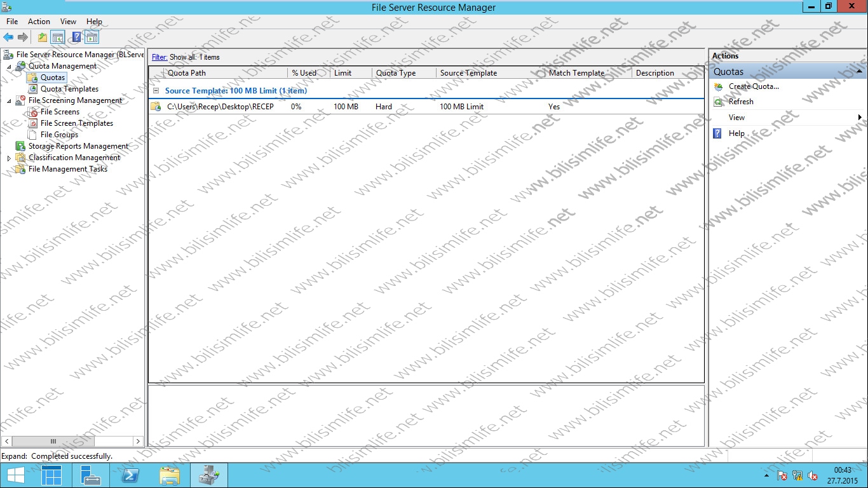Open the View submenu arrow in Actions pane
Screen dimensions: 868x488
860,118
